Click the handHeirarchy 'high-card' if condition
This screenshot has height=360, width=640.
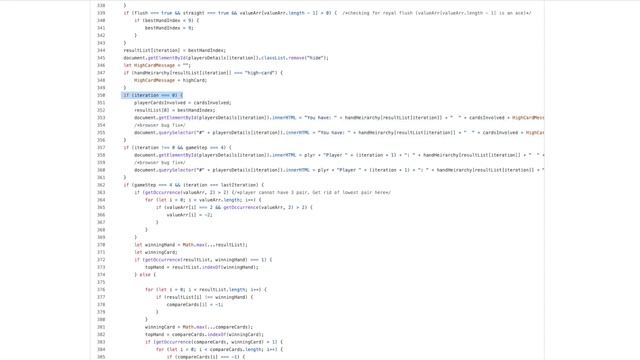click(x=203, y=73)
